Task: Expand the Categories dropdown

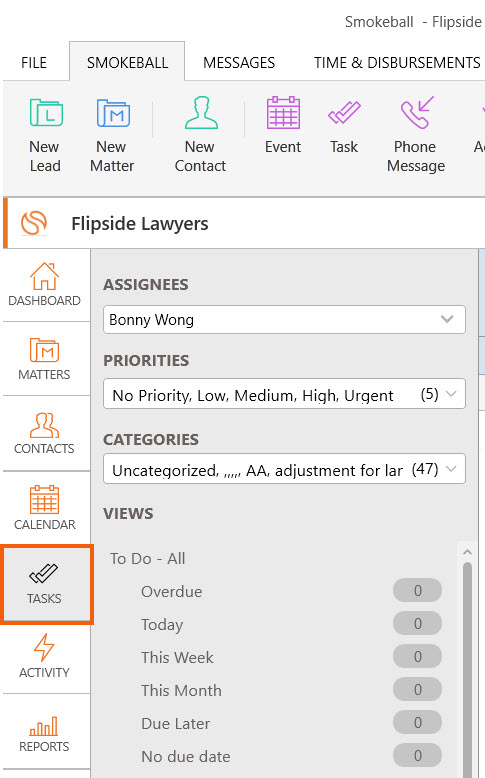Action: point(284,469)
